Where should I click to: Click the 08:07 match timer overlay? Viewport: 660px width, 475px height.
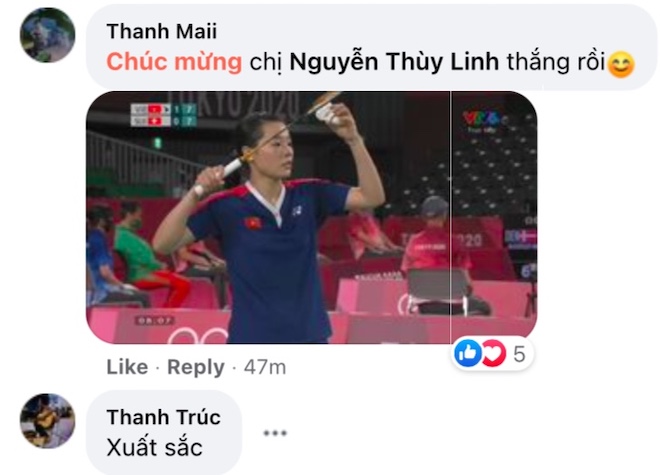coord(154,321)
